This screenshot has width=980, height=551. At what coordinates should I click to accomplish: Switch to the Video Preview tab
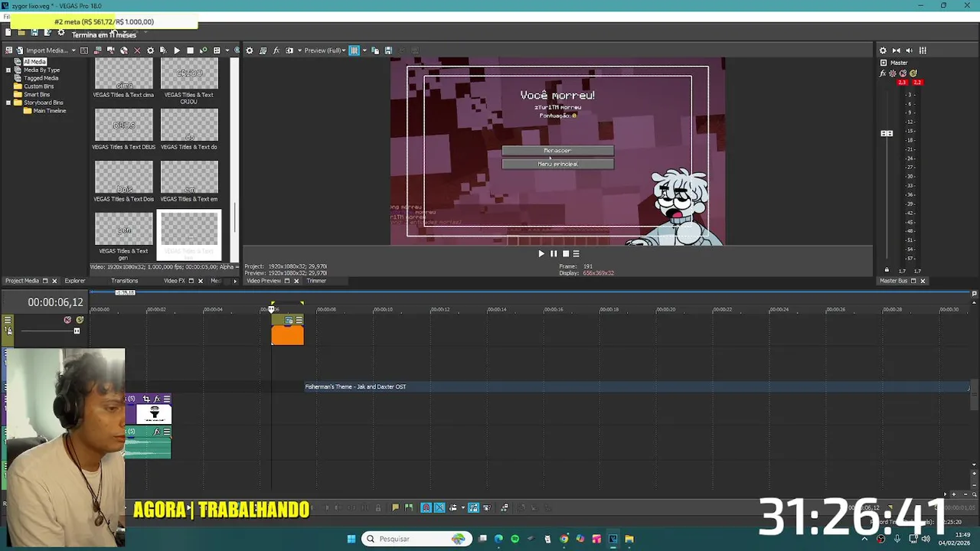pos(263,281)
